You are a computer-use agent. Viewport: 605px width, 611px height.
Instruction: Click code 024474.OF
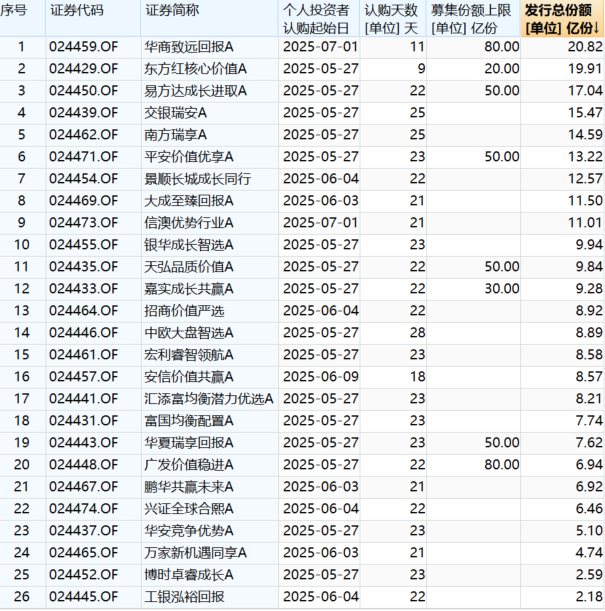tap(83, 509)
